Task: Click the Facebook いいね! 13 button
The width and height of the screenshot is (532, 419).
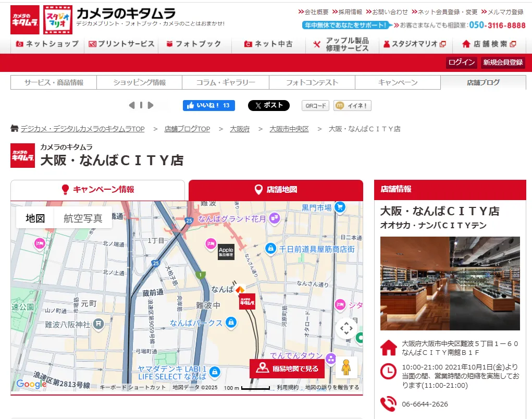Action: tap(208, 105)
